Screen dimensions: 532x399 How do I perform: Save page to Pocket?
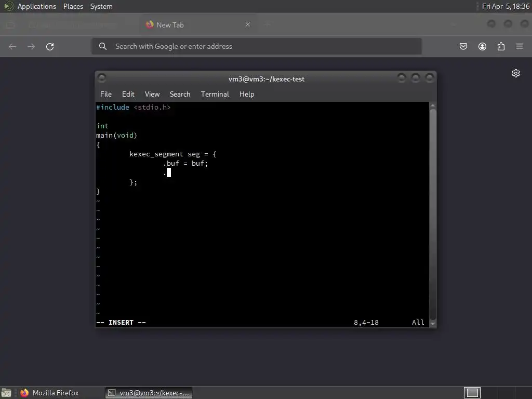coord(463,46)
